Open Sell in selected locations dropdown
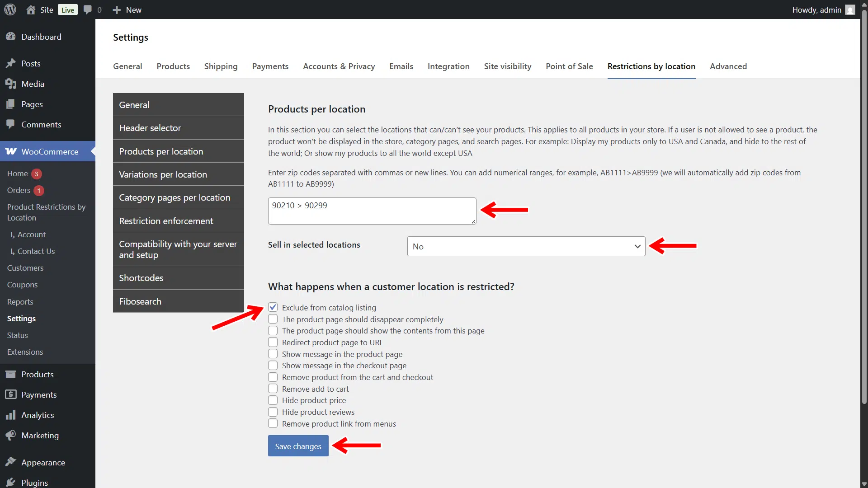The image size is (868, 488). (526, 246)
